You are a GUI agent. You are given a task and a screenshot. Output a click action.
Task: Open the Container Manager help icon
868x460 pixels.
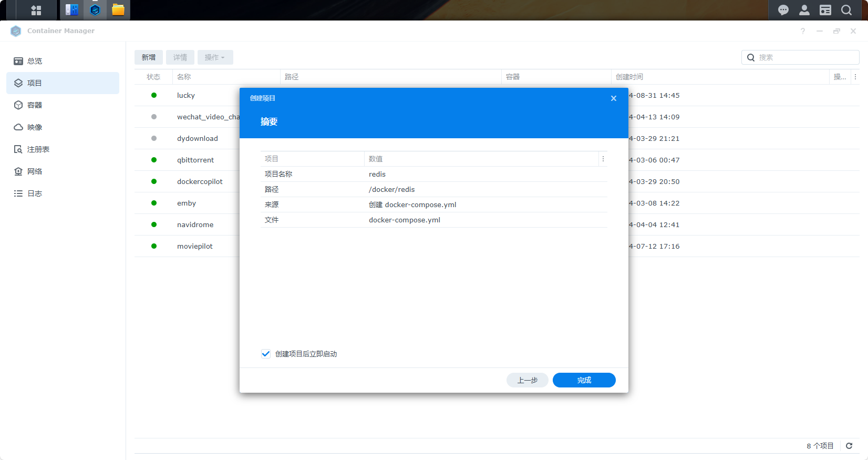click(803, 31)
